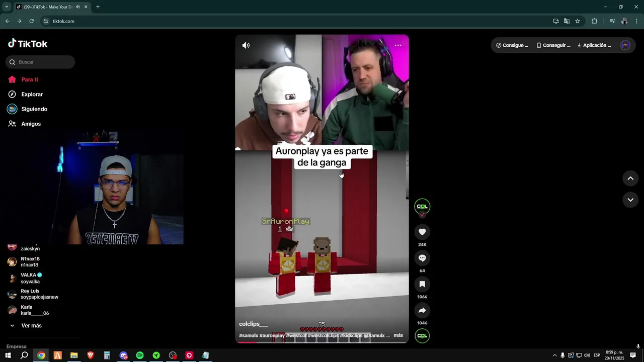Viewport: 644px width, 362px height.
Task: Show hidden system tray icons
Action: pos(554,355)
